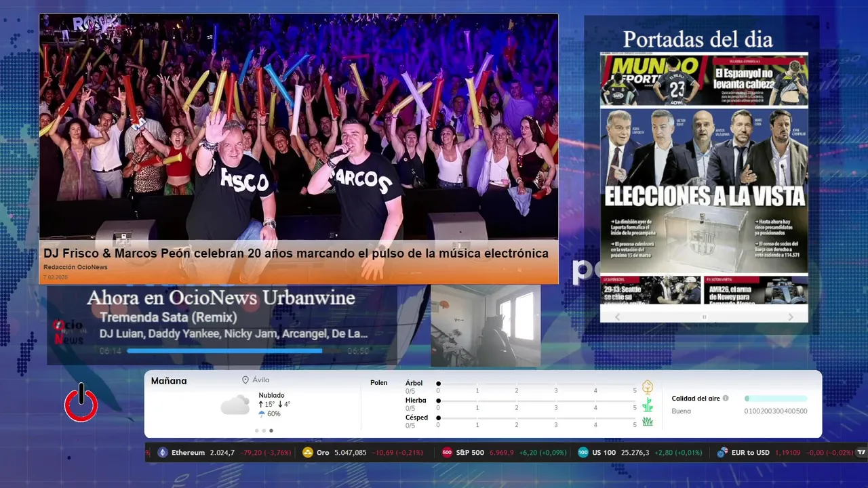Viewport: 868px width, 488px height.
Task: Click the cloudy weather icon
Action: coord(235,405)
